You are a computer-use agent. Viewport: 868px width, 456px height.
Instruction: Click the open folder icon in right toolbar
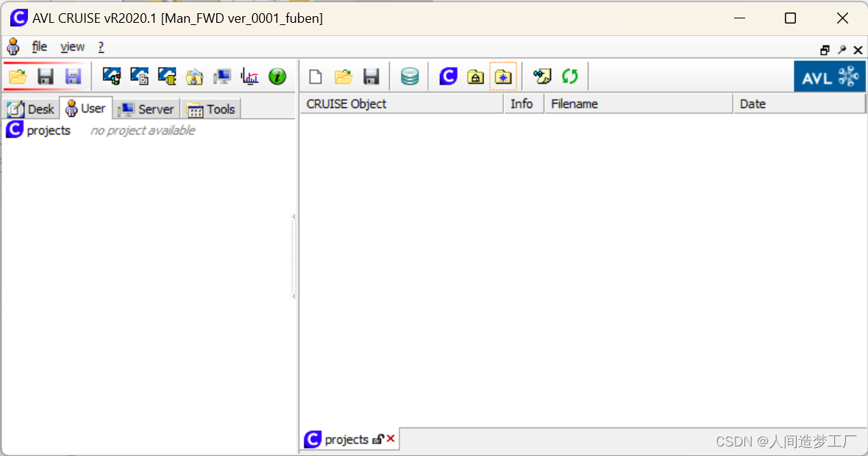coord(344,76)
